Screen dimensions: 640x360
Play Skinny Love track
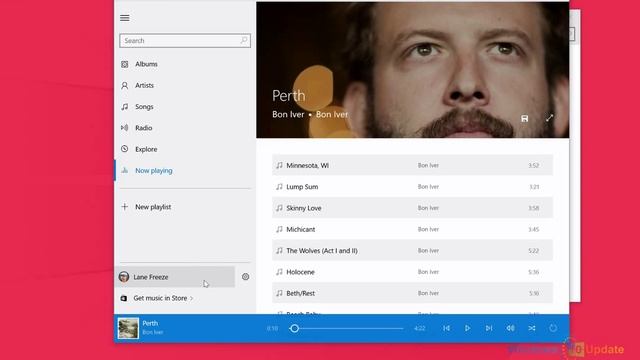click(x=413, y=208)
